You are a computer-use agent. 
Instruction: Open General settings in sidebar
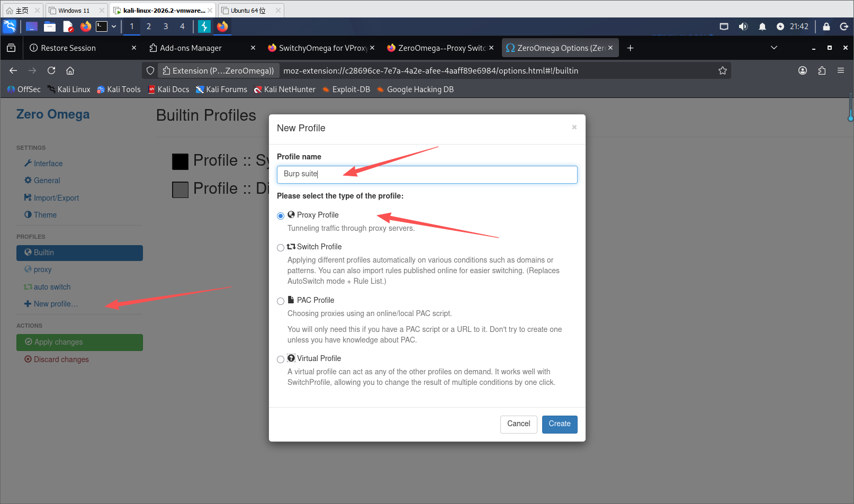click(42, 181)
